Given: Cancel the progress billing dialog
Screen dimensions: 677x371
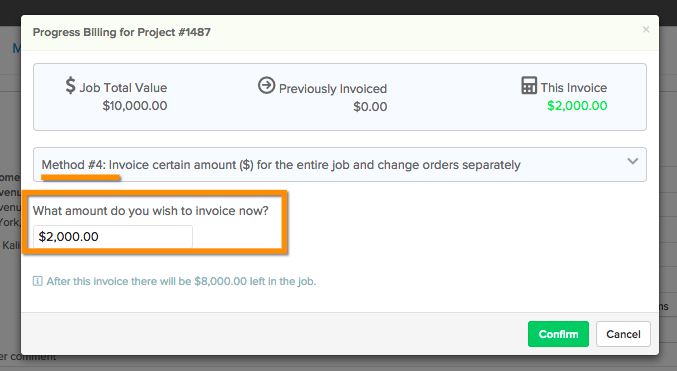Looking at the screenshot, I should point(623,334).
